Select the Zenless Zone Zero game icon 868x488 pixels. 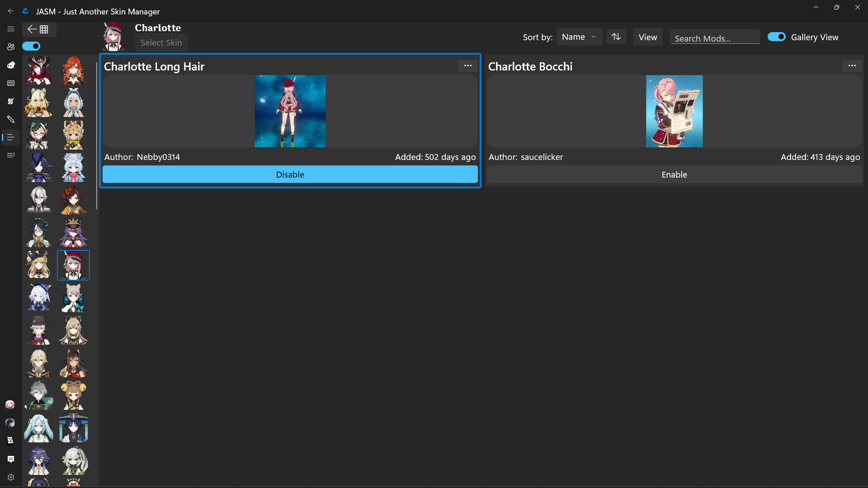11,440
